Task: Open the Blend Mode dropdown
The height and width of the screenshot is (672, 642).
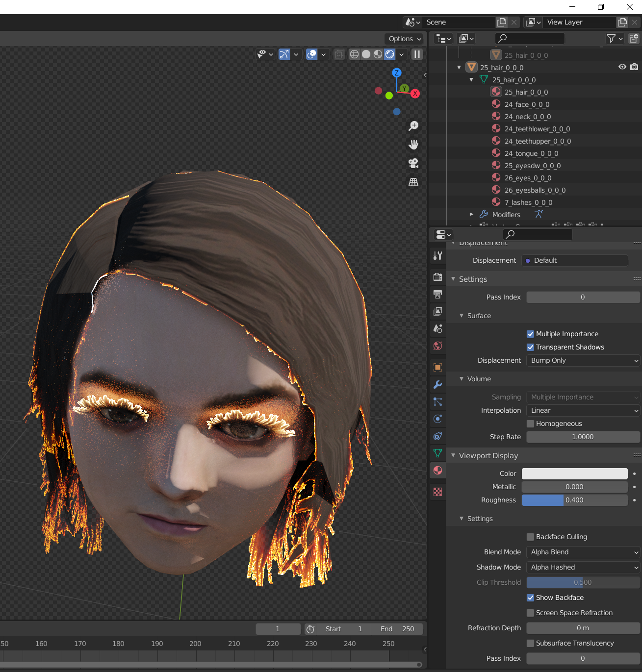Action: coord(583,552)
